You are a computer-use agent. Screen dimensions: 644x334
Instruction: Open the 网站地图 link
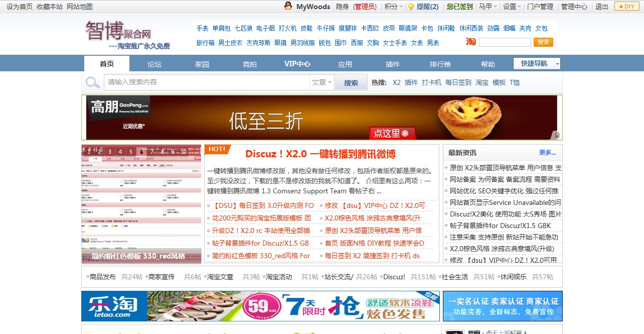(80, 7)
